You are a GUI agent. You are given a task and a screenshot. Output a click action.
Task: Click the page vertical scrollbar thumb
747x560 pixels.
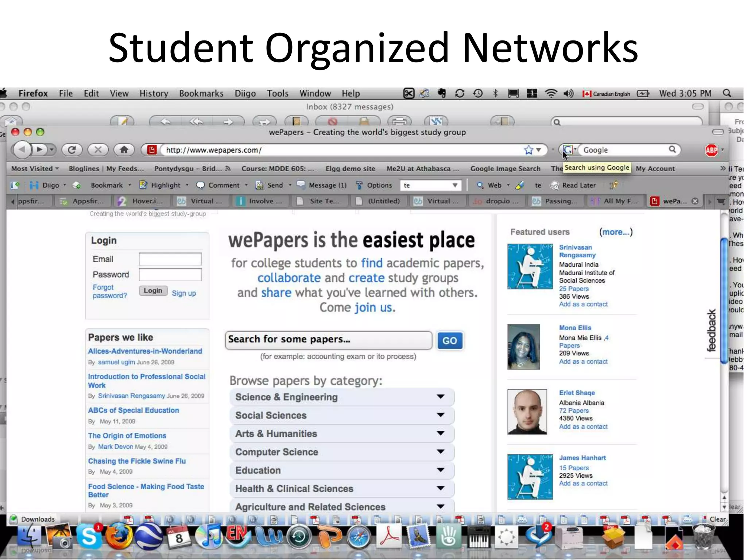click(724, 301)
